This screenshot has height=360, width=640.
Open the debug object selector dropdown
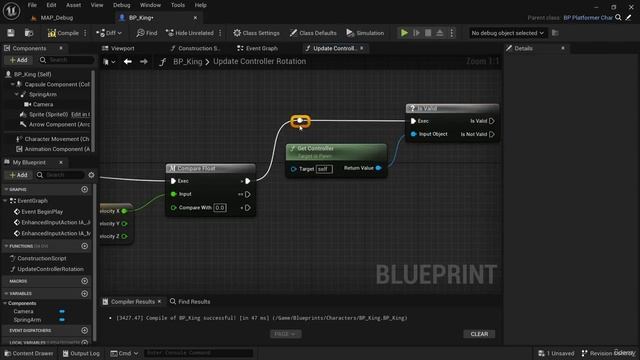[x=507, y=33]
